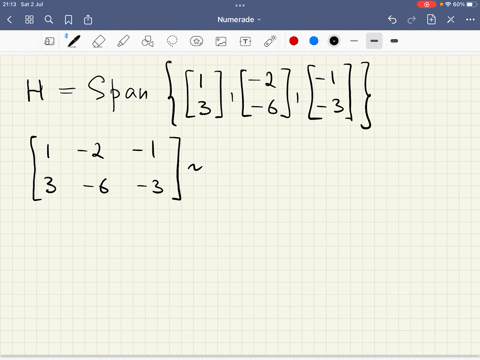Image resolution: width=480 pixels, height=360 pixels.
Task: Redo the last undone stroke
Action: 412,20
